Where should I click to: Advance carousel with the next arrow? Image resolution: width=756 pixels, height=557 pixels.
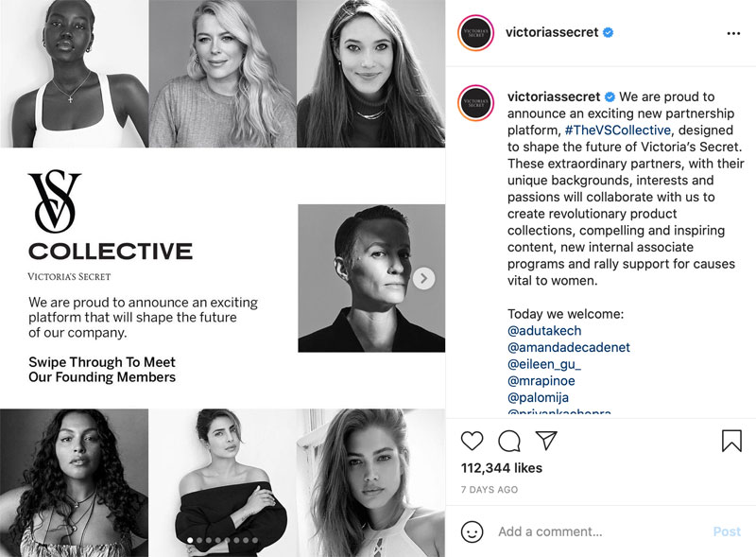tap(424, 278)
